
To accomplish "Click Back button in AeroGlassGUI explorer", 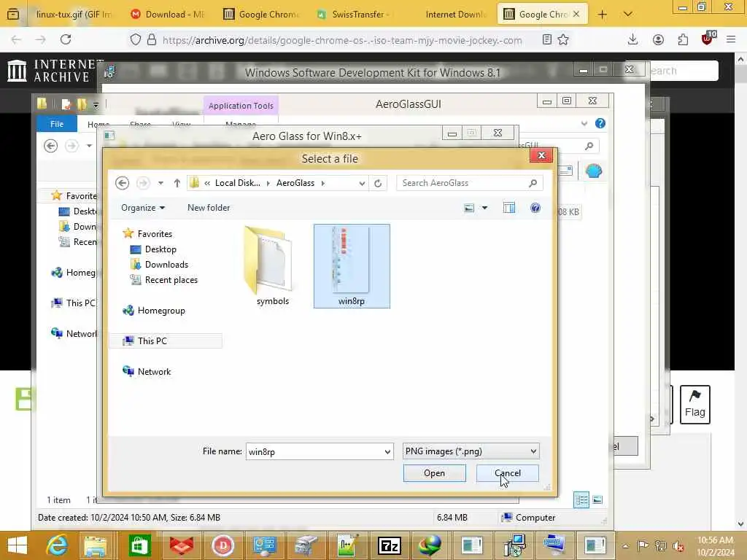I will pos(50,145).
